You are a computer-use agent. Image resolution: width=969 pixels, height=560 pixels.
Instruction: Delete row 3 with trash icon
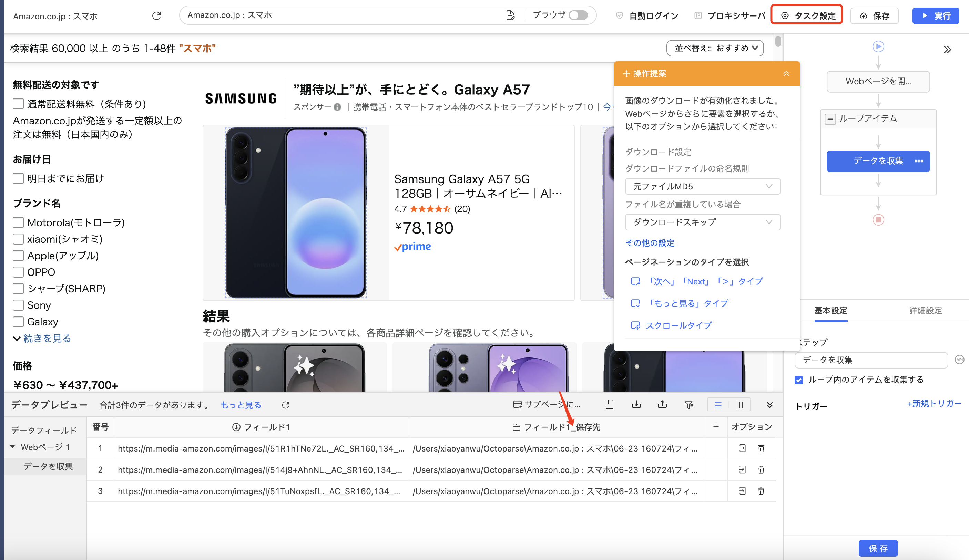point(761,491)
